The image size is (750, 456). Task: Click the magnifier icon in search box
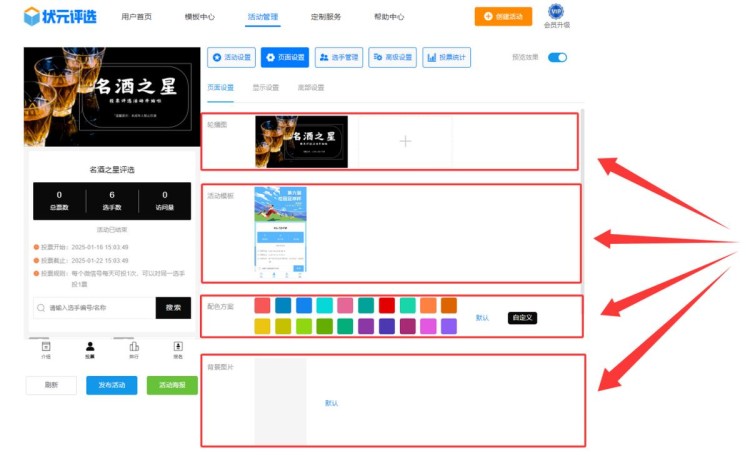pyautogui.click(x=41, y=308)
